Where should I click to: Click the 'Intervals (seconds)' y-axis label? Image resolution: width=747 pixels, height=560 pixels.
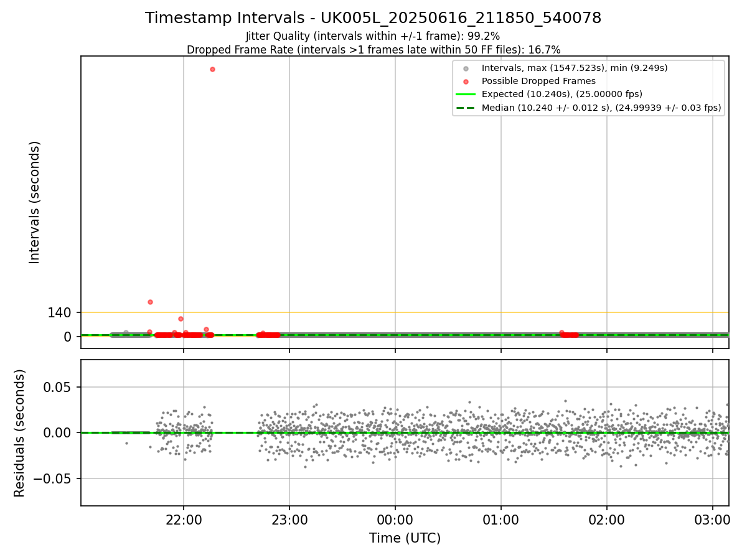[35, 202]
